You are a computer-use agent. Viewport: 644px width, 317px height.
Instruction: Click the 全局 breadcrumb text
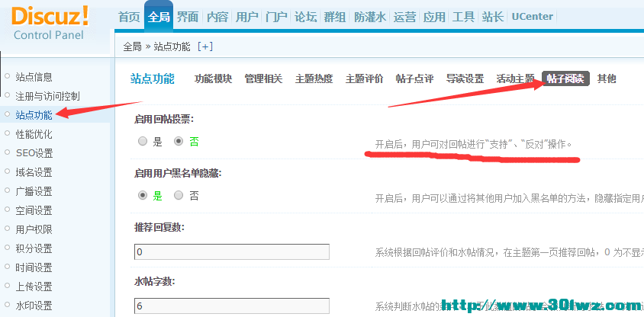tap(132, 46)
